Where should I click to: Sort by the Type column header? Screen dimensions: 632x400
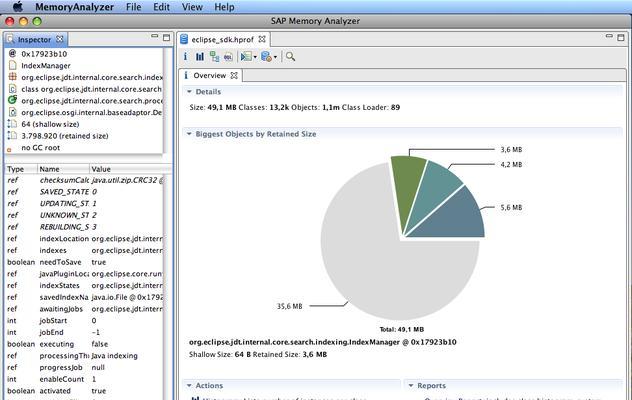click(x=21, y=169)
